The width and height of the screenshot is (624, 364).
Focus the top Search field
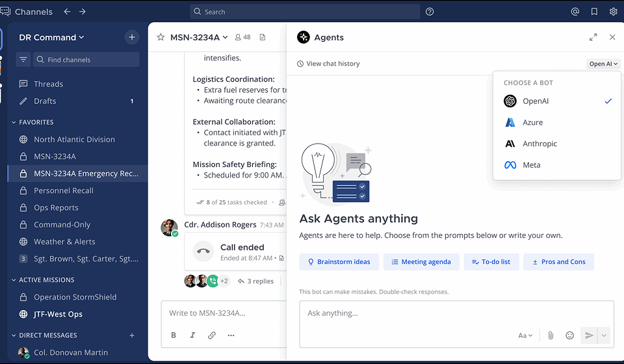click(x=305, y=12)
